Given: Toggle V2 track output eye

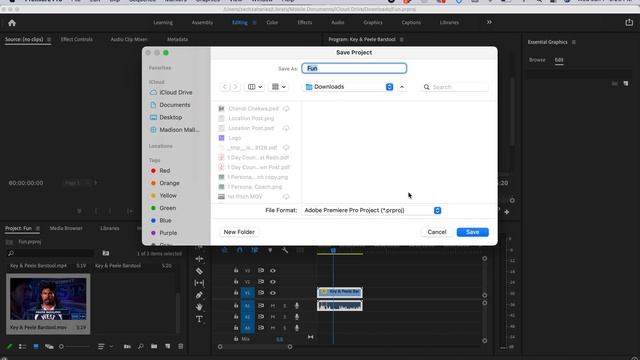Looking at the screenshot, I should tap(273, 282).
